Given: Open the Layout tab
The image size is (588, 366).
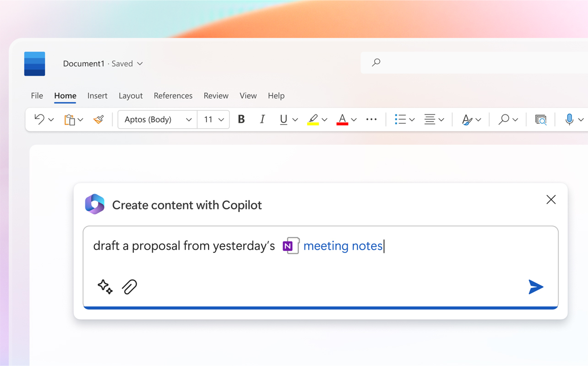Looking at the screenshot, I should click(x=131, y=96).
